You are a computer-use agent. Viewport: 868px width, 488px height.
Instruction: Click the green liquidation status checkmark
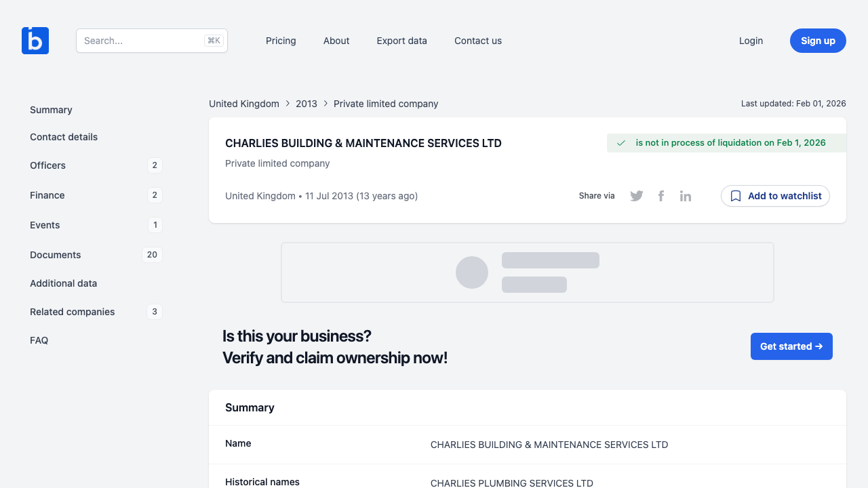pyautogui.click(x=620, y=143)
